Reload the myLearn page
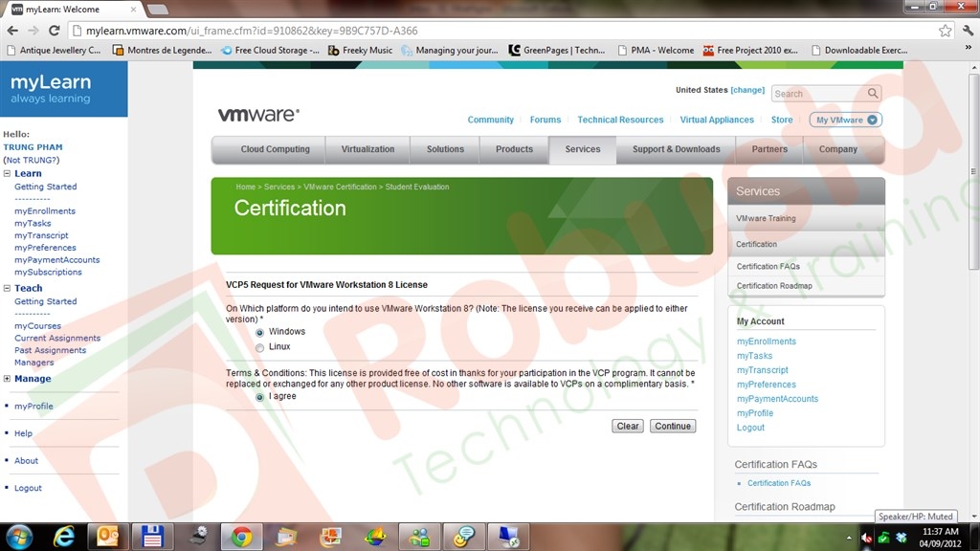Screen dimensions: 980x551 tap(55, 31)
